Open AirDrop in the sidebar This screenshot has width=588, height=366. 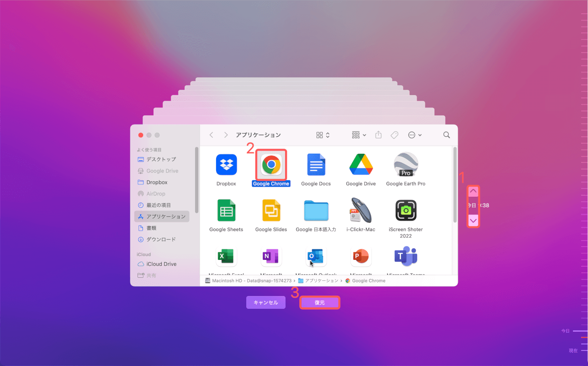pyautogui.click(x=162, y=194)
